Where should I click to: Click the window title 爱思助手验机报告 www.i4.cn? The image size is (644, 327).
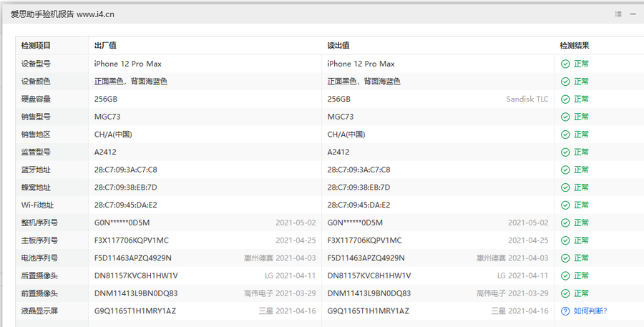[62, 14]
